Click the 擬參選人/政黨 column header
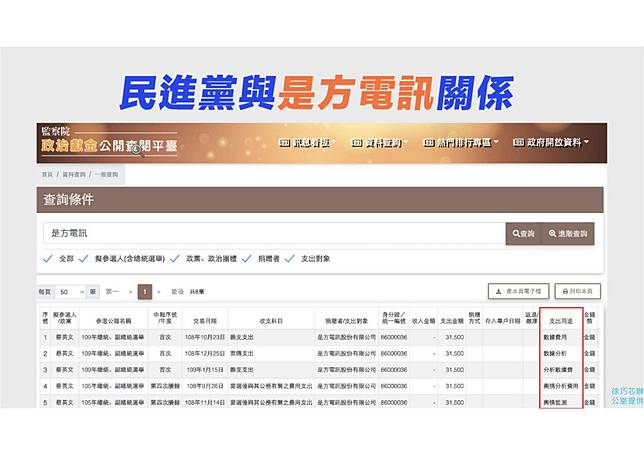The width and height of the screenshot is (644, 455). [64, 318]
